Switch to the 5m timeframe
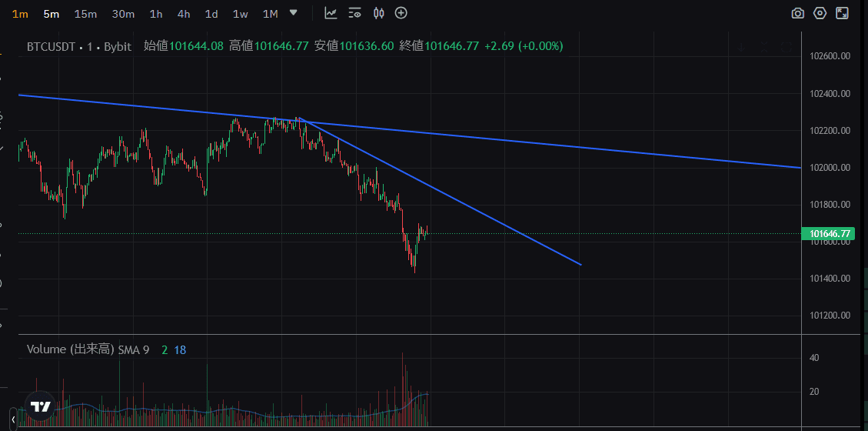The height and width of the screenshot is (431, 868). point(52,14)
